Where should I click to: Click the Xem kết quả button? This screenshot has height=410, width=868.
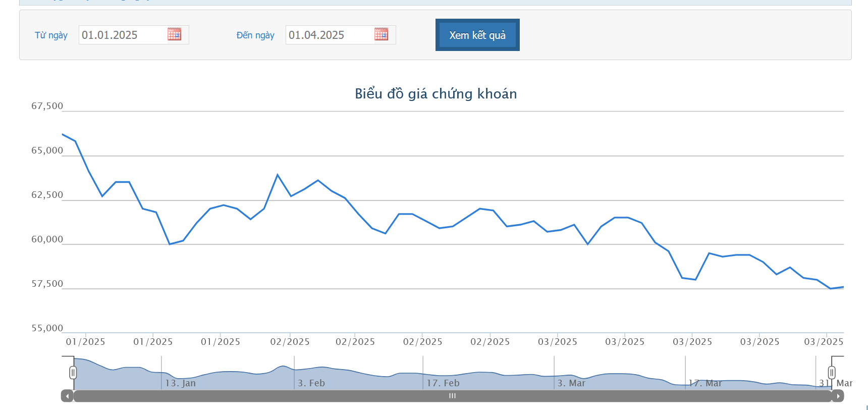(477, 35)
